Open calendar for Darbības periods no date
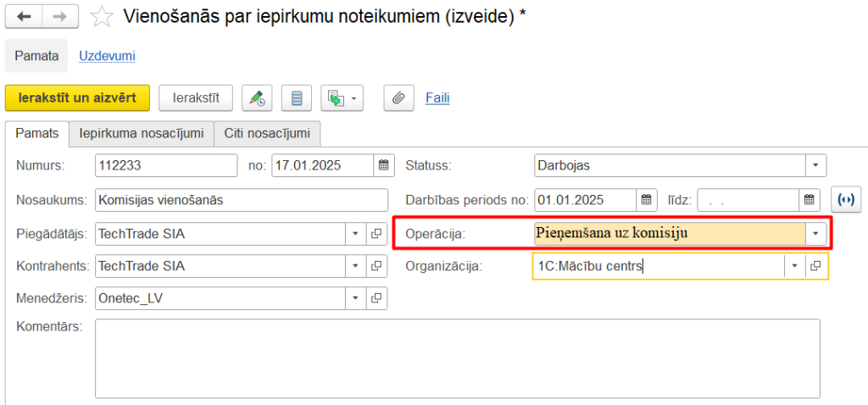Viewport: 868px width, 405px height. pos(646,201)
